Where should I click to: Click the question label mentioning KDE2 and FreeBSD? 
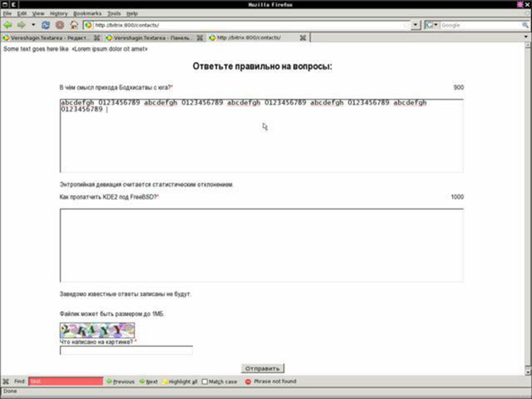click(109, 197)
